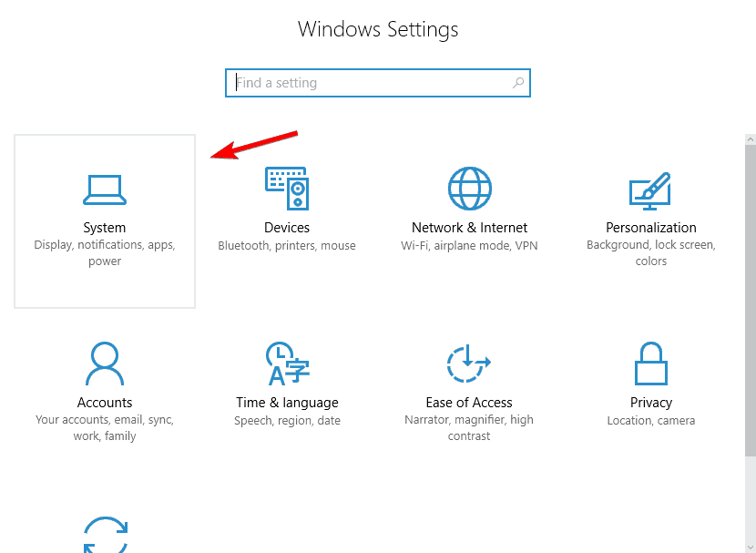Screen dimensions: 756x553
Task: Click 'Narrator, magnifier, high contrast' text
Action: click(469, 428)
